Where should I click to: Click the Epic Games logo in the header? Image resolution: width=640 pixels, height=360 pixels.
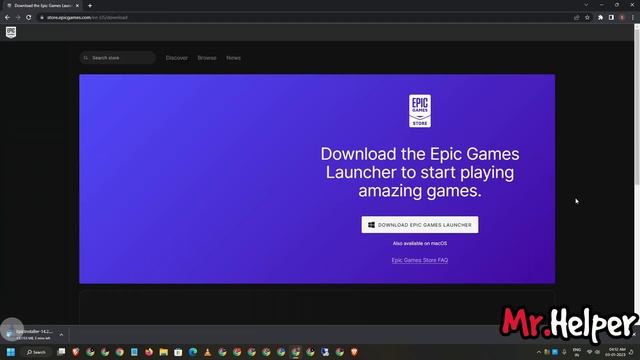coord(11,32)
